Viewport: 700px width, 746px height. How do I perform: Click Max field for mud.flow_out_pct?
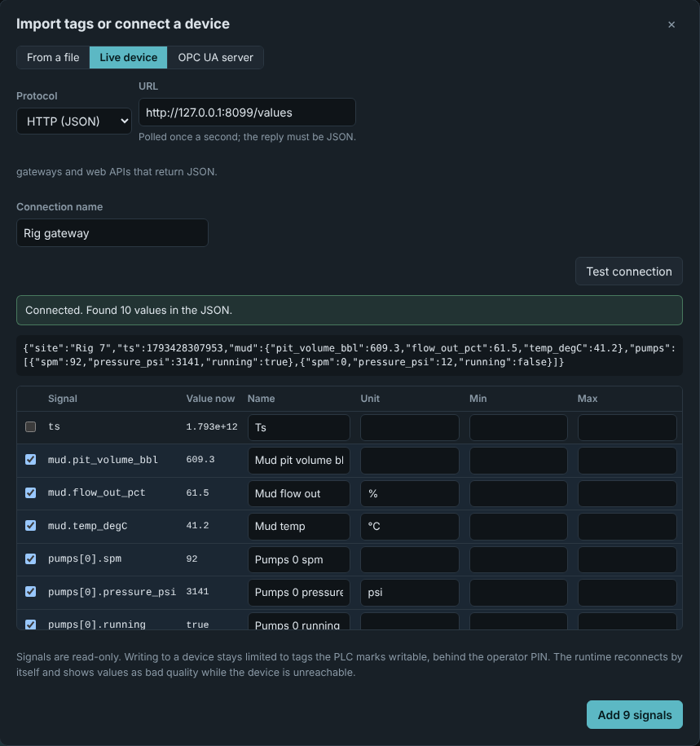pos(627,493)
